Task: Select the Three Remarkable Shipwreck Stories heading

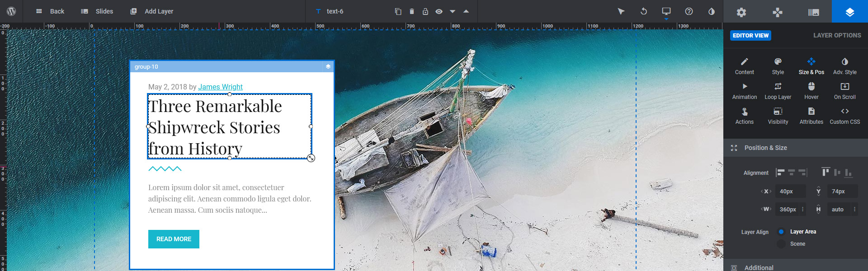Action: [x=230, y=126]
